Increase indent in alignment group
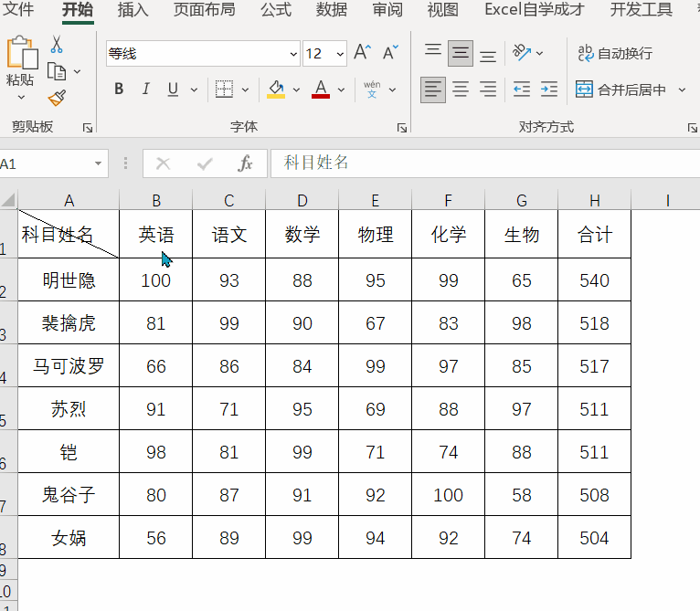Image resolution: width=700 pixels, height=611 pixels. click(548, 90)
